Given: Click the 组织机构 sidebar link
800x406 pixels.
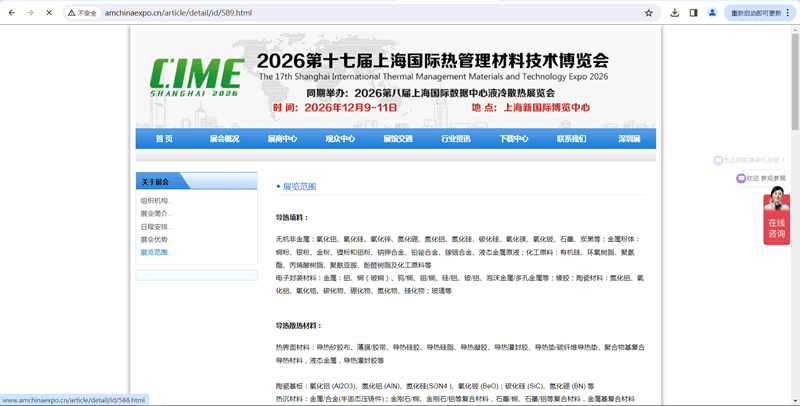Looking at the screenshot, I should click(157, 201).
